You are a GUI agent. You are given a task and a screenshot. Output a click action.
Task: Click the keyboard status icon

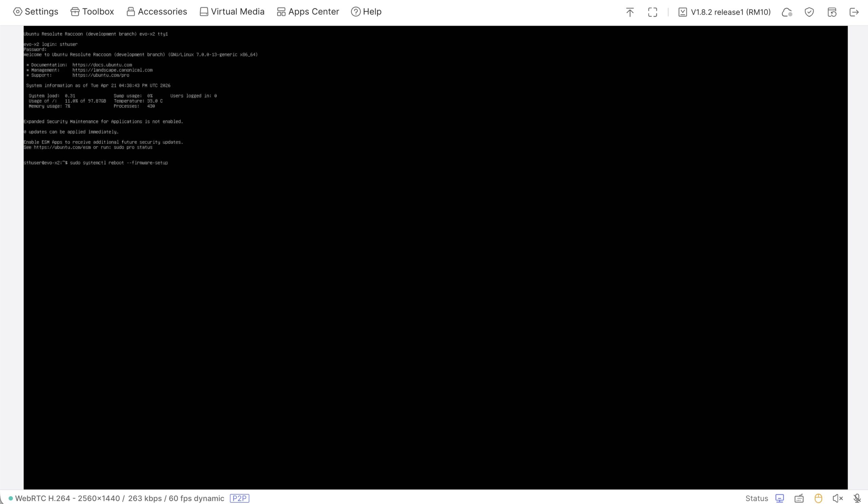coord(799,498)
